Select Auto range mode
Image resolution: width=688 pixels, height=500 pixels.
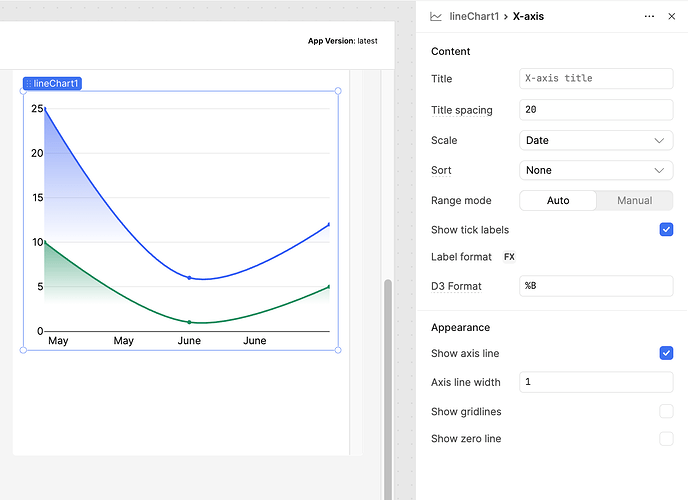click(558, 200)
